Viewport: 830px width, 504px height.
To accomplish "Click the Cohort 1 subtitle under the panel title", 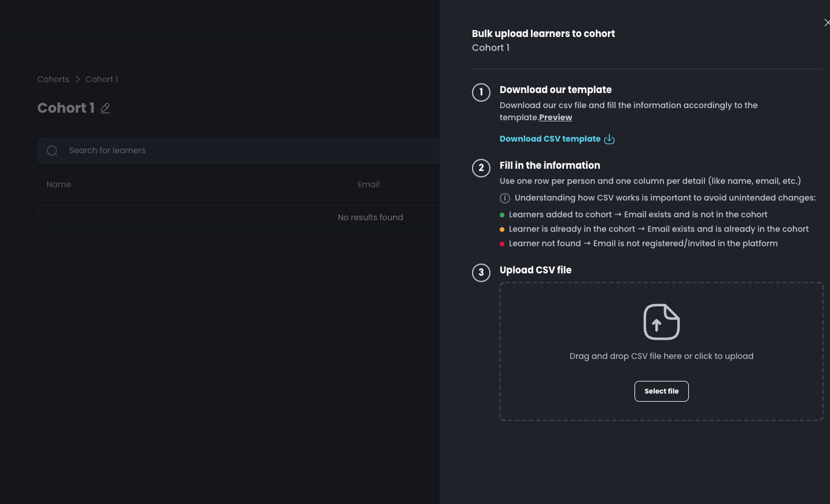I will click(x=490, y=47).
